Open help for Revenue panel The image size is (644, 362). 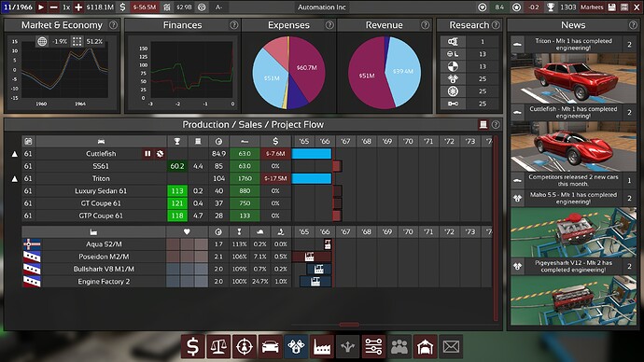pos(425,25)
